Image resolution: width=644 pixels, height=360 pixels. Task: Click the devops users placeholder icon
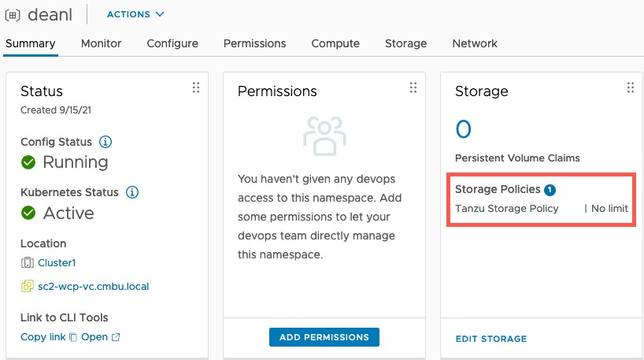(x=324, y=136)
